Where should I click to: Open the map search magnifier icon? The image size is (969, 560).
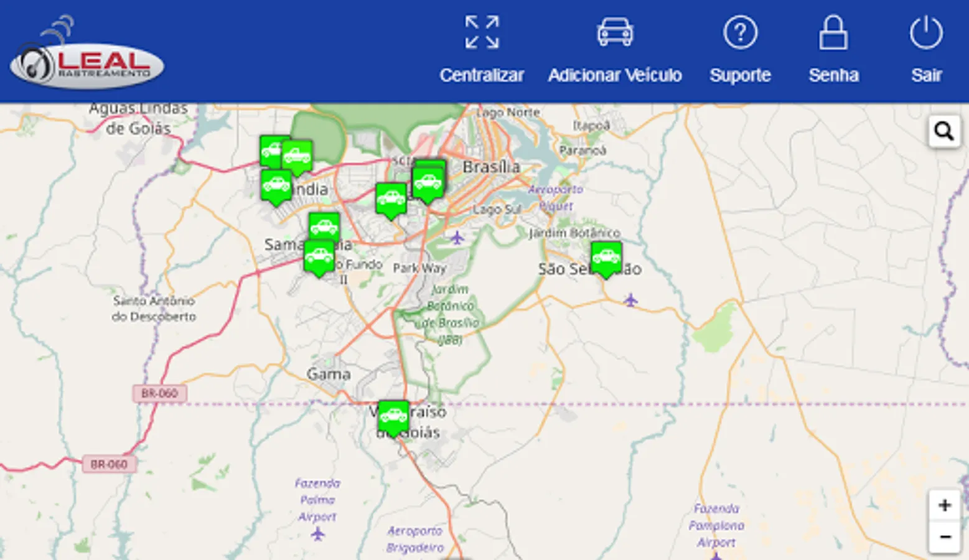pyautogui.click(x=944, y=131)
